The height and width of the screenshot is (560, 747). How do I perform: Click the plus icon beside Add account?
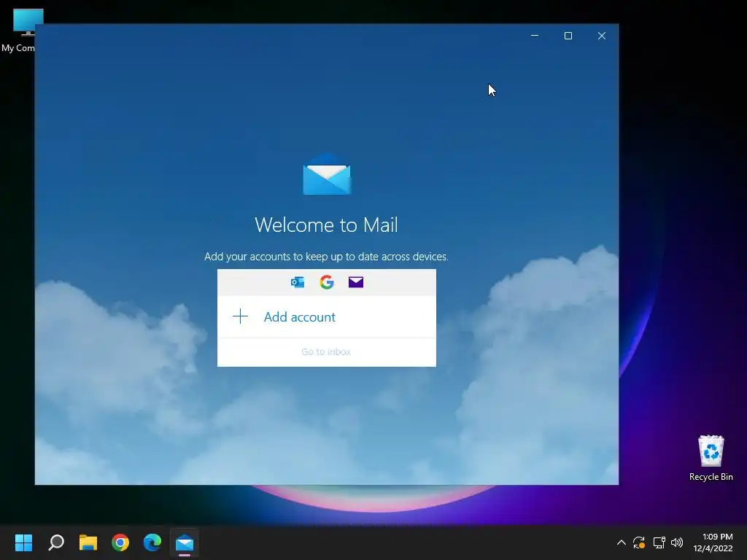click(x=241, y=316)
